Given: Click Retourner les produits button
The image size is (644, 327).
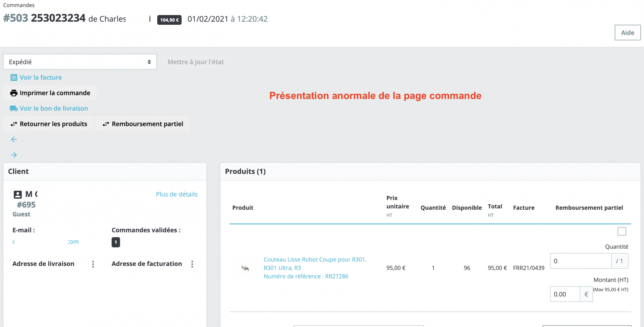Looking at the screenshot, I should click(x=49, y=124).
